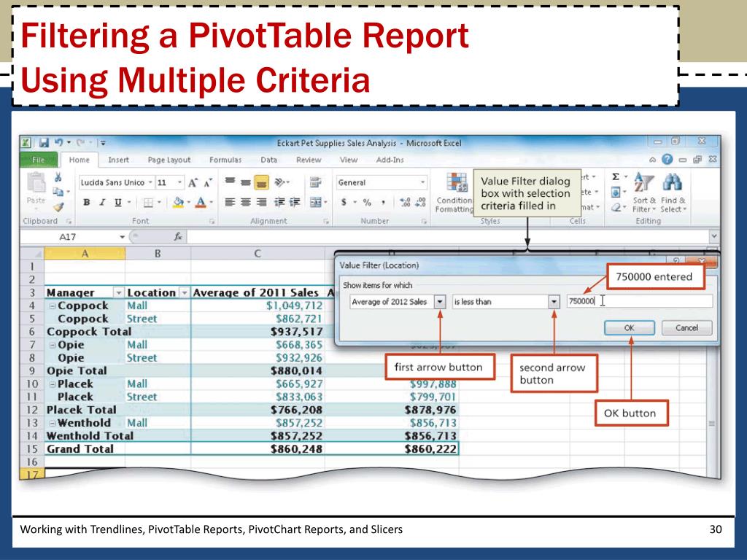Click the Accounting dollar format icon

(344, 203)
